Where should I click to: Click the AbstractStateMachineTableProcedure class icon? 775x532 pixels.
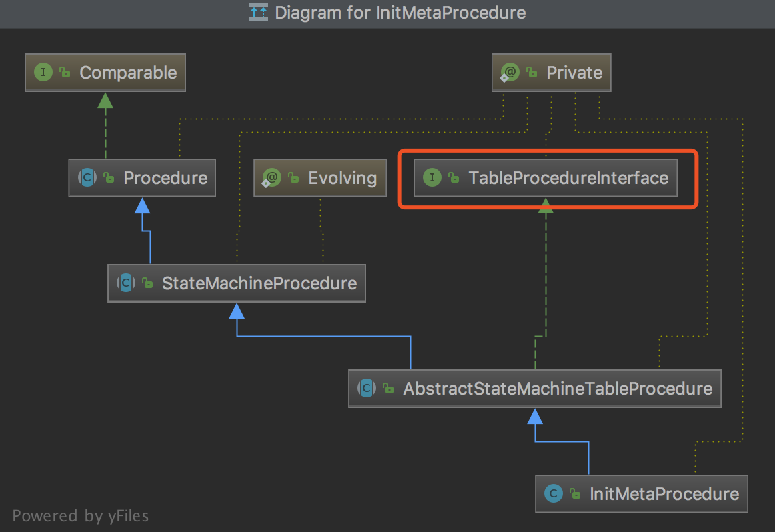tap(367, 389)
